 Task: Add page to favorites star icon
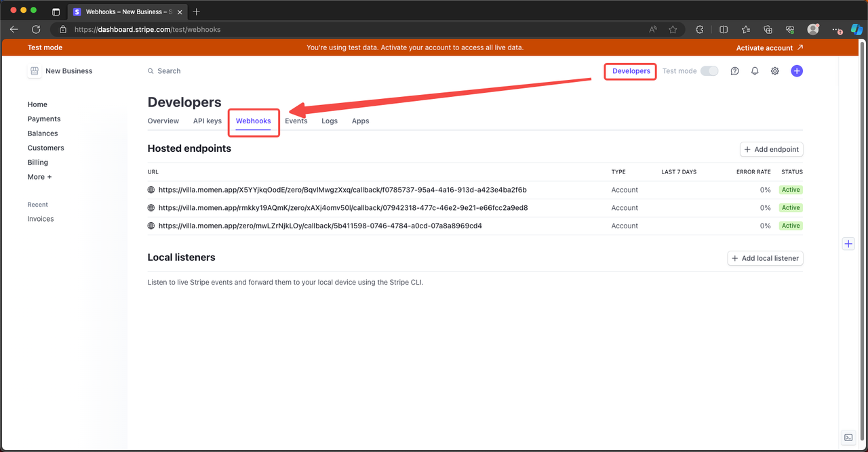click(673, 30)
